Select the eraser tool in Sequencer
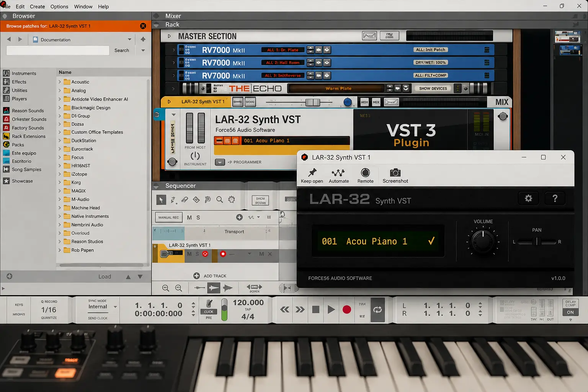 point(185,199)
